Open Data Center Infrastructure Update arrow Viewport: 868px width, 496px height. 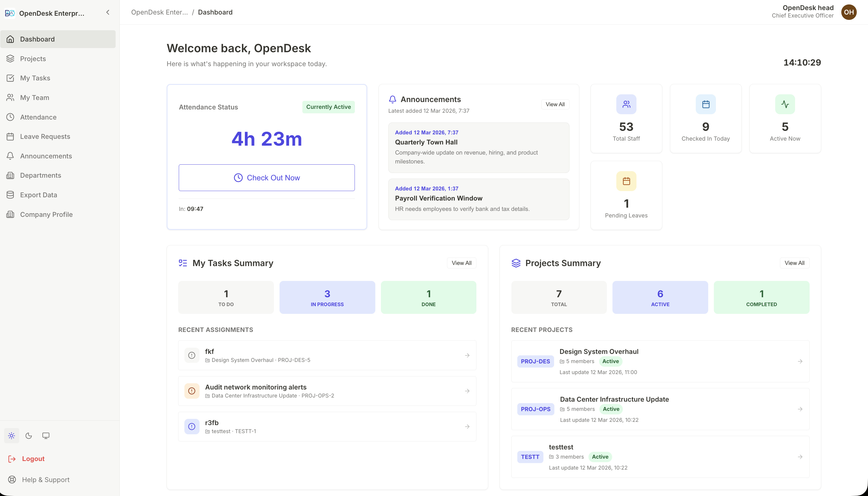(x=800, y=409)
